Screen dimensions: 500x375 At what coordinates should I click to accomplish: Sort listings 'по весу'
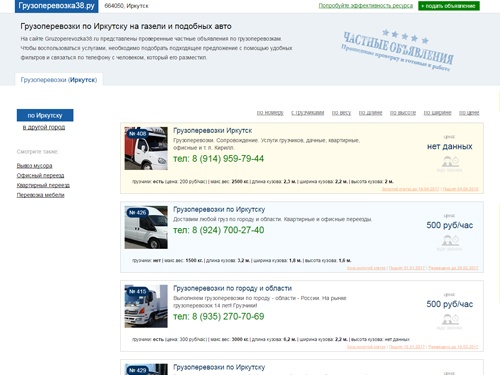tap(341, 113)
